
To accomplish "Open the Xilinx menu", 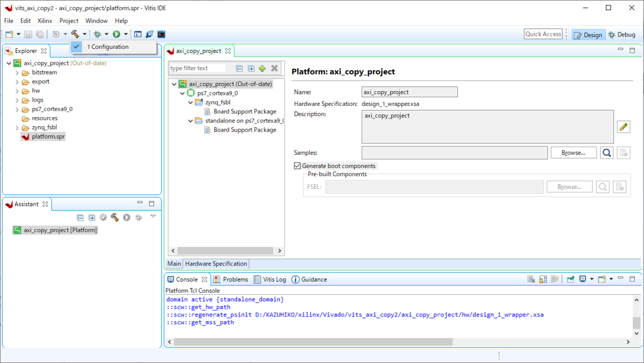I will [x=45, y=21].
